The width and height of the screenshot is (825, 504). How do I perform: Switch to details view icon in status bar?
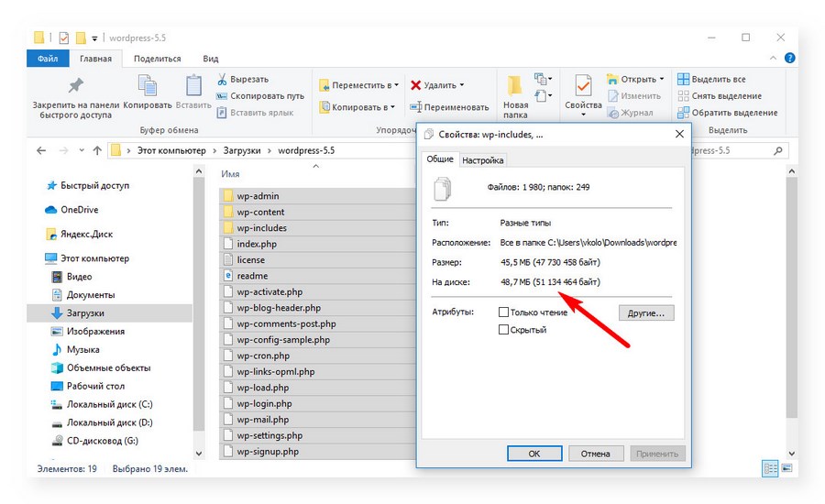click(x=770, y=468)
